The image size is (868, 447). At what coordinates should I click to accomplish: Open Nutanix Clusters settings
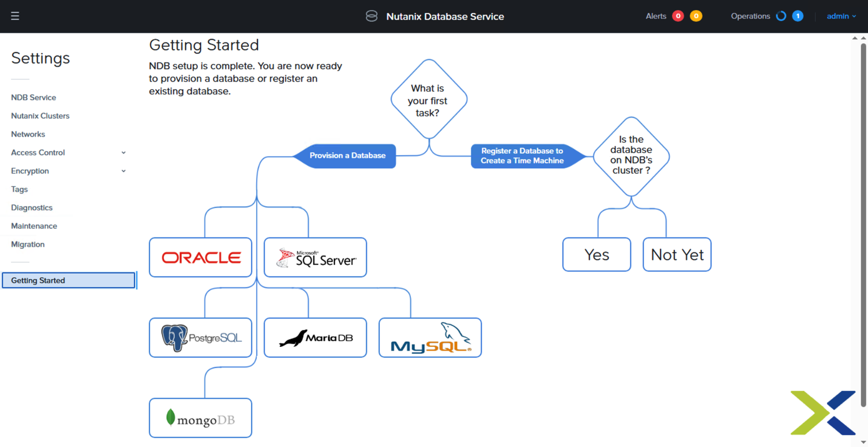click(40, 116)
